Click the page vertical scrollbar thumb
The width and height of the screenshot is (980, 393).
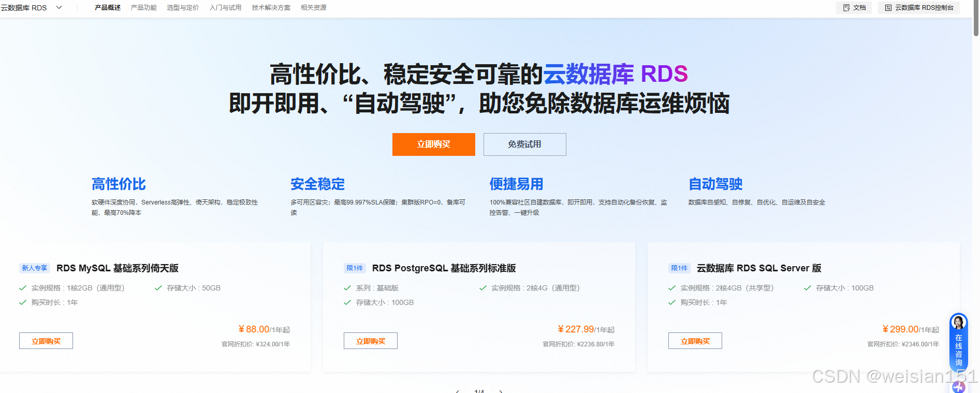[x=976, y=19]
